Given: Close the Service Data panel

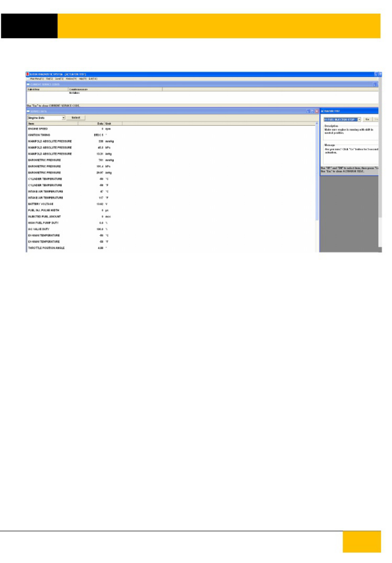Looking at the screenshot, I should 317,111.
